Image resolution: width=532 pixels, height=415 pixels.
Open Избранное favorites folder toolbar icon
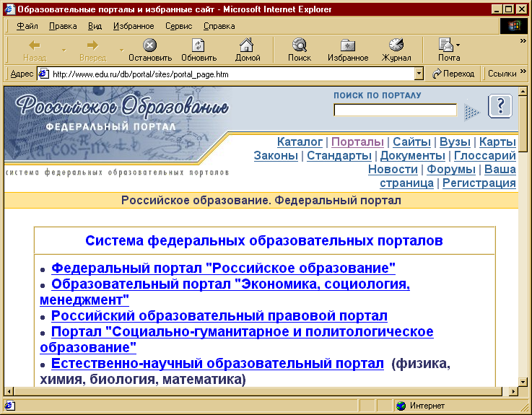point(348,45)
